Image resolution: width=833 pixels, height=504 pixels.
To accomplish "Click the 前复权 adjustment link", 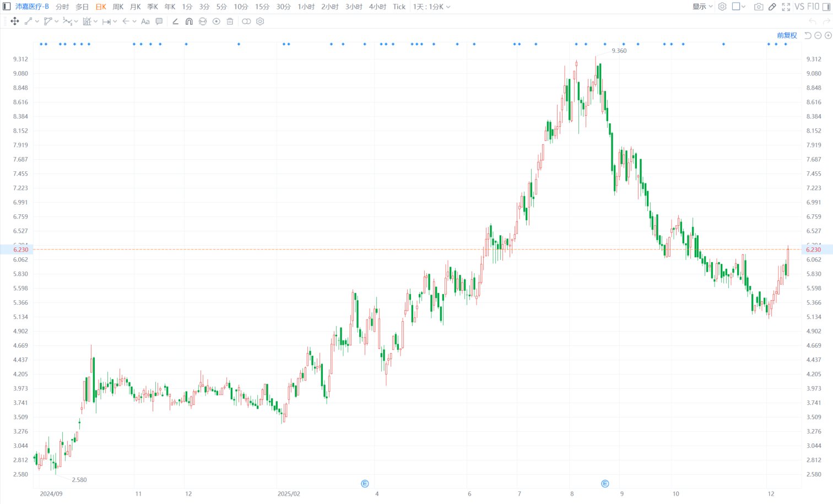I will (787, 35).
